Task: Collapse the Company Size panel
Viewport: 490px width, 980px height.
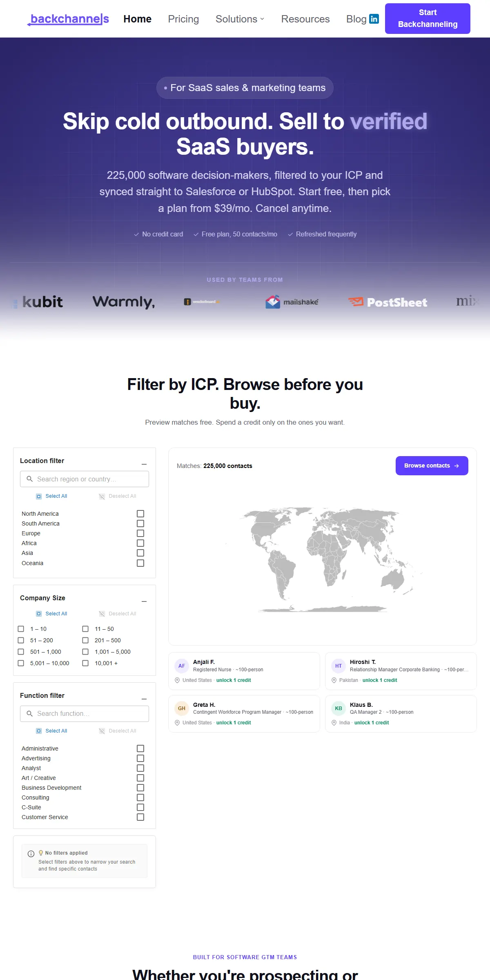Action: pyautogui.click(x=144, y=601)
